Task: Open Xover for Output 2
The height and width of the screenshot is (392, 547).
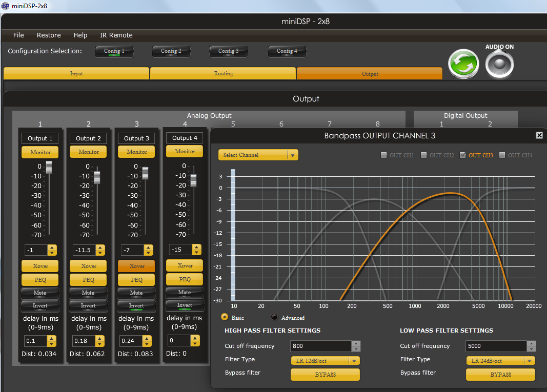Action: [88, 266]
